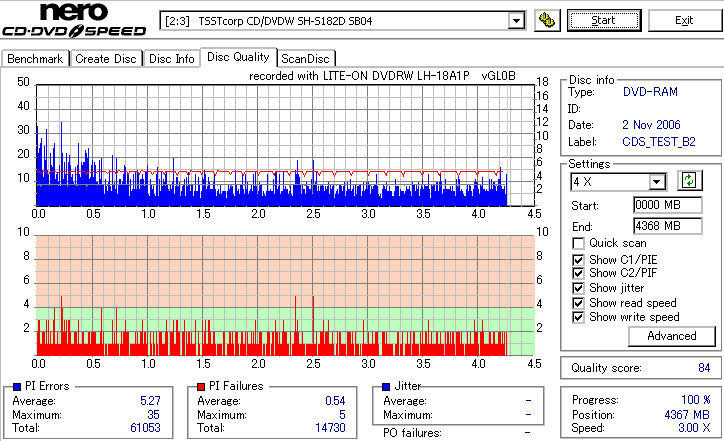Image resolution: width=724 pixels, height=441 pixels.
Task: Uncheck Show write speed
Action: (578, 317)
